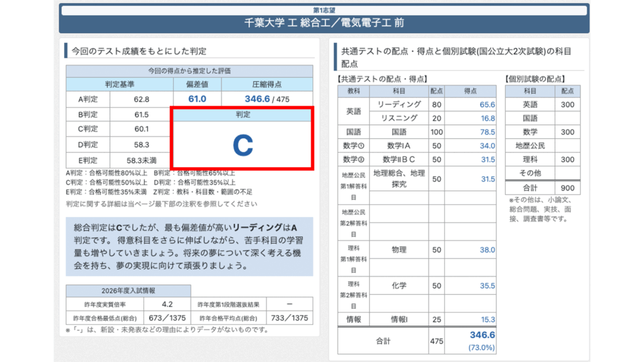Click the blue advice message box
The width and height of the screenshot is (644, 362).
click(x=189, y=246)
